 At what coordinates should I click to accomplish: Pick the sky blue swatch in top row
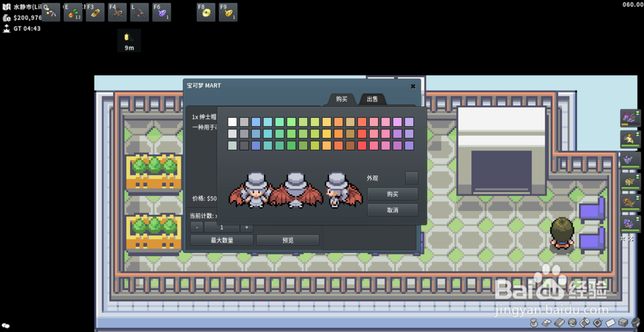coord(256,122)
